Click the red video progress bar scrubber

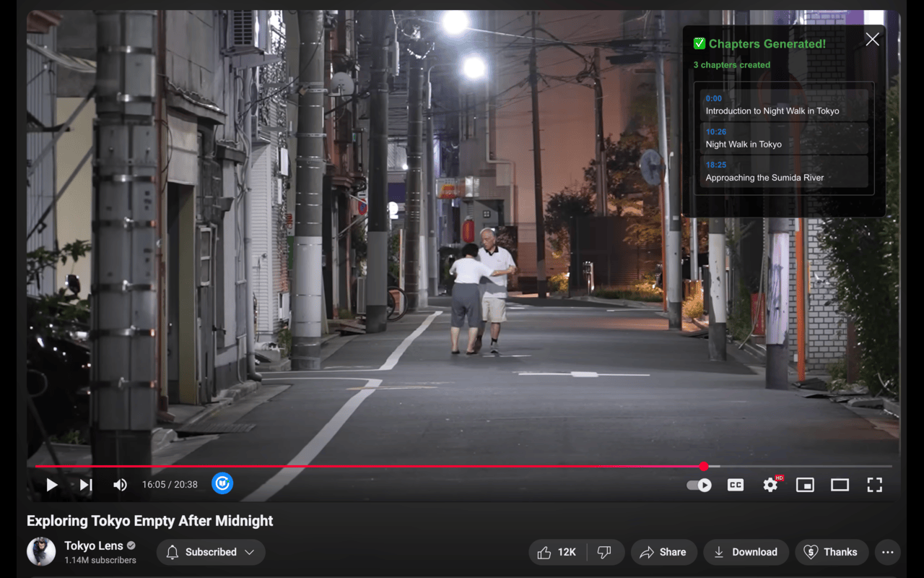click(x=704, y=467)
